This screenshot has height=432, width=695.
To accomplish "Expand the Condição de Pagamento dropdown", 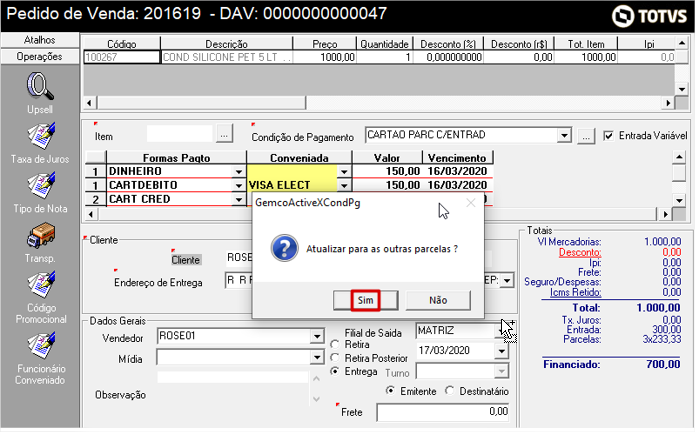I will coord(564,135).
